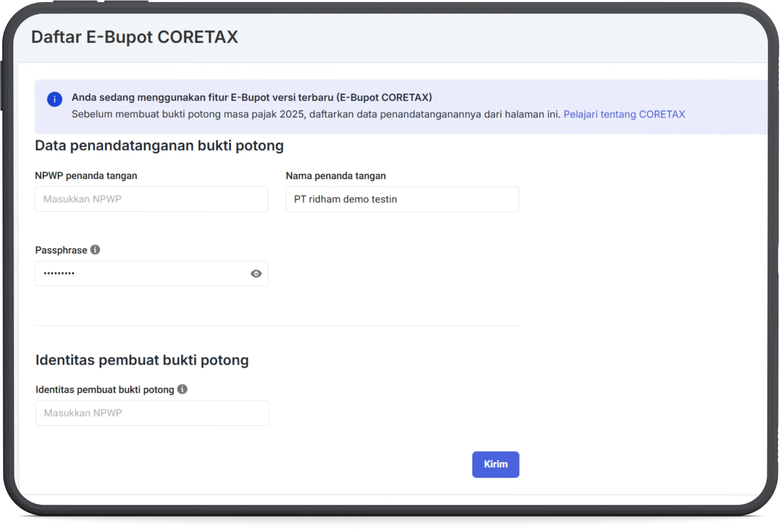Click the NPWP penanda tangan input field
Screen dimensions: 780x532
click(x=151, y=199)
